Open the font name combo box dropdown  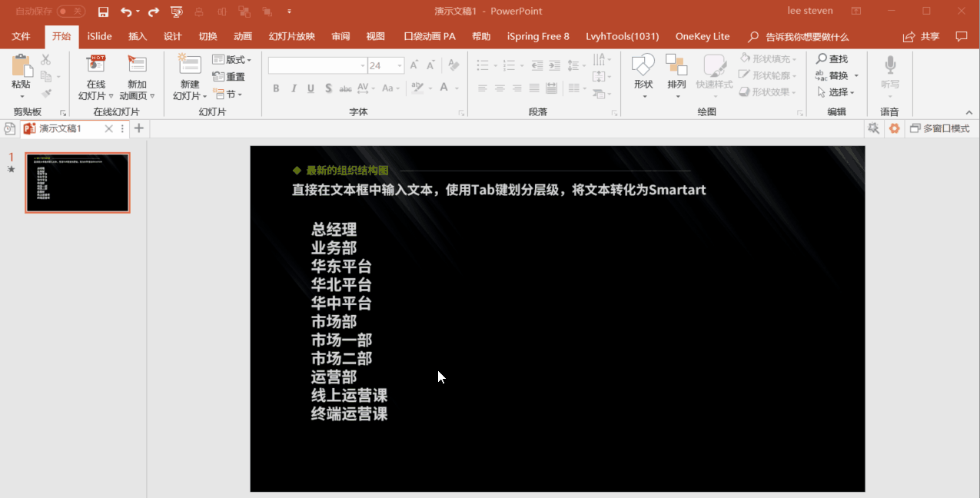pos(363,66)
